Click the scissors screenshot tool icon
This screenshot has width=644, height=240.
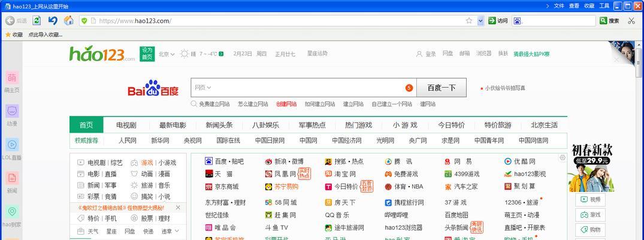click(631, 20)
